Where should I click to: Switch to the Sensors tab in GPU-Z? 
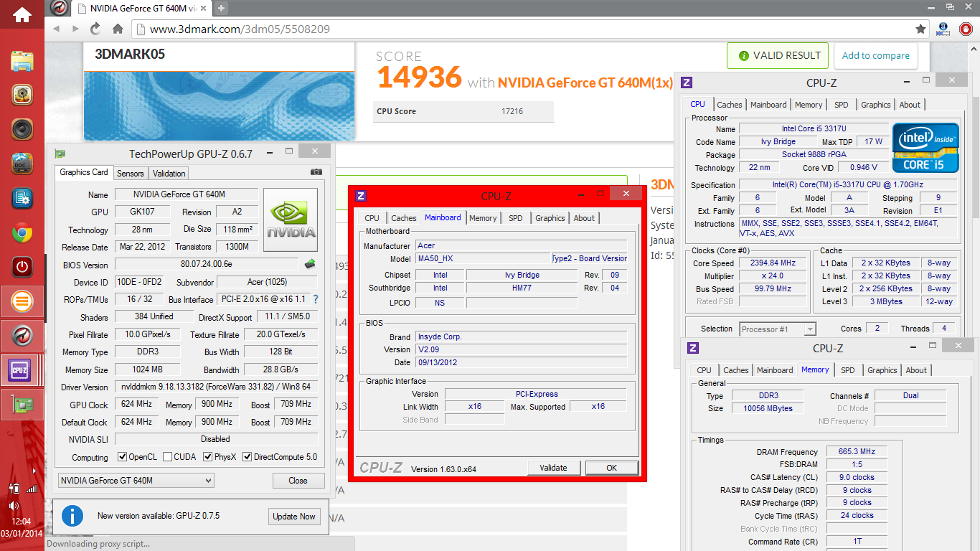tap(131, 173)
